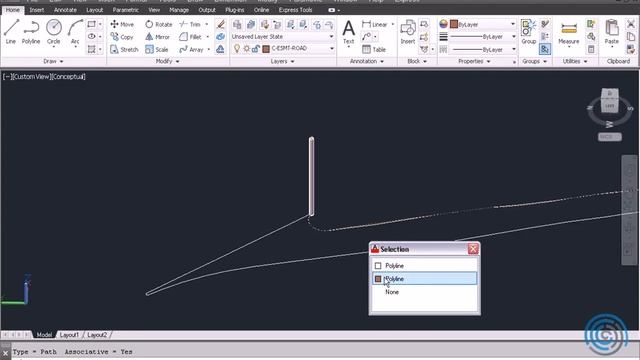Expand the Modify panel

pos(167,61)
